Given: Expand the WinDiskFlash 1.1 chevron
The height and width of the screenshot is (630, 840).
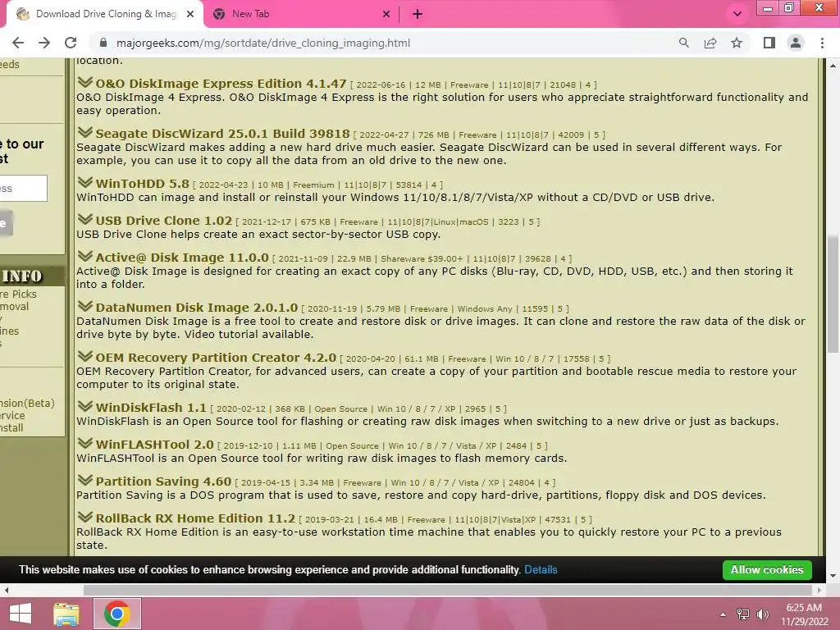Looking at the screenshot, I should 84,407.
